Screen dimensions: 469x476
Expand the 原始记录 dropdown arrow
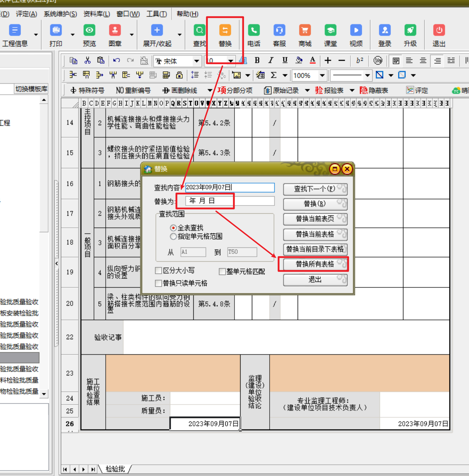point(307,91)
